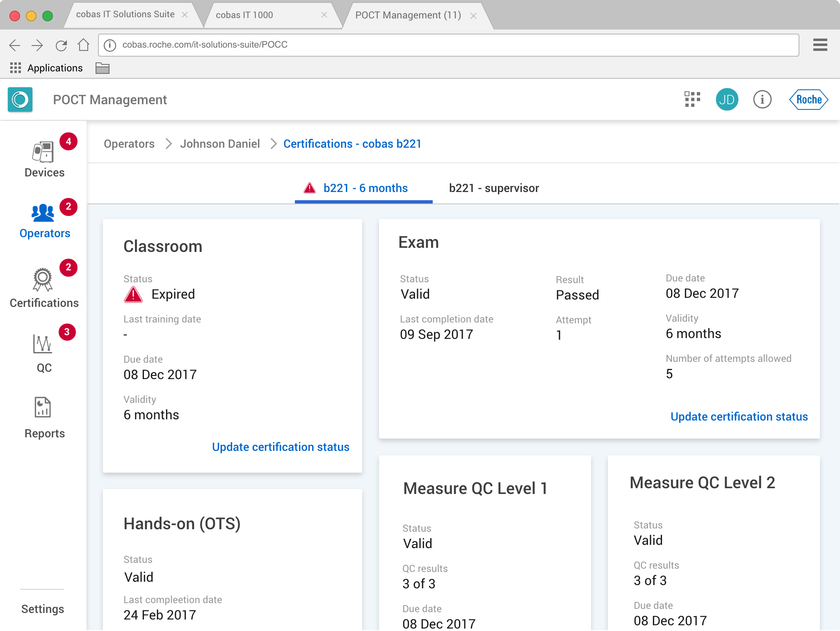Go to the QC chart section

pyautogui.click(x=43, y=345)
